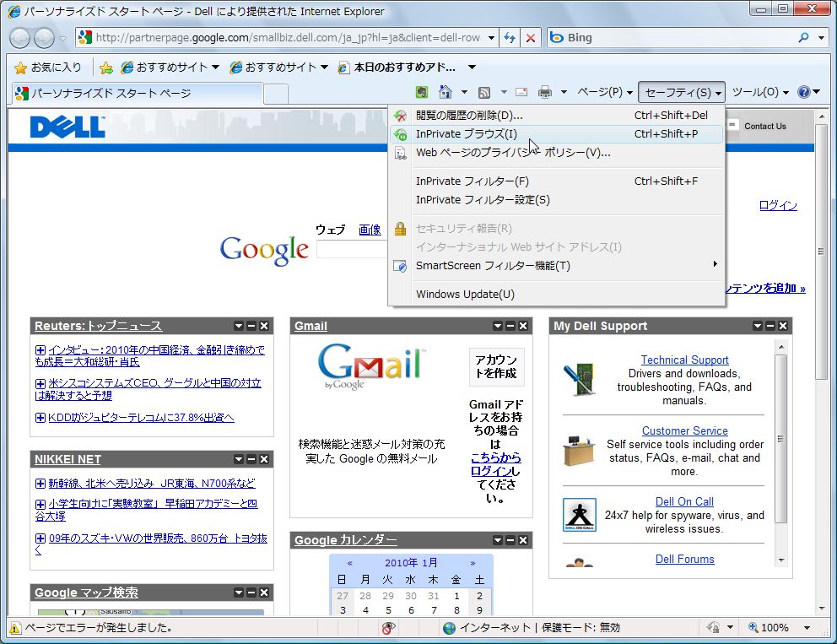This screenshot has width=837, height=644.
Task: Close the Reuters news gadget
Action: pyautogui.click(x=264, y=326)
